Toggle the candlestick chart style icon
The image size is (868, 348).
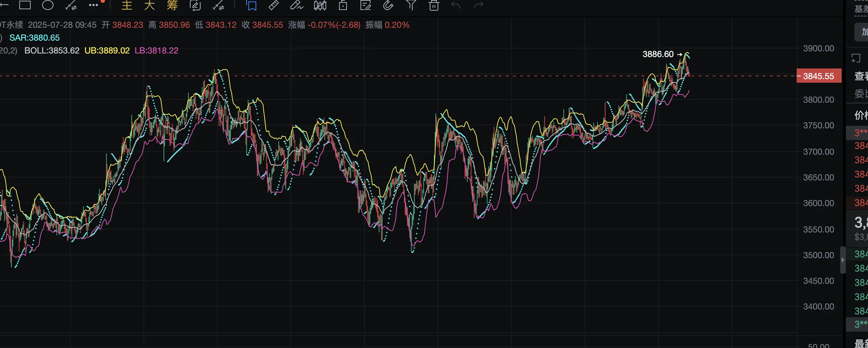point(320,5)
